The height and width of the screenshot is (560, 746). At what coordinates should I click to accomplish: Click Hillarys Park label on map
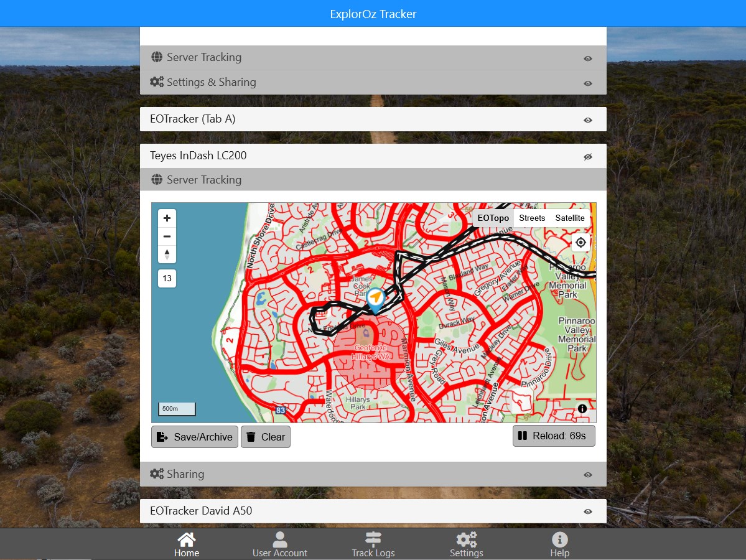(x=358, y=403)
